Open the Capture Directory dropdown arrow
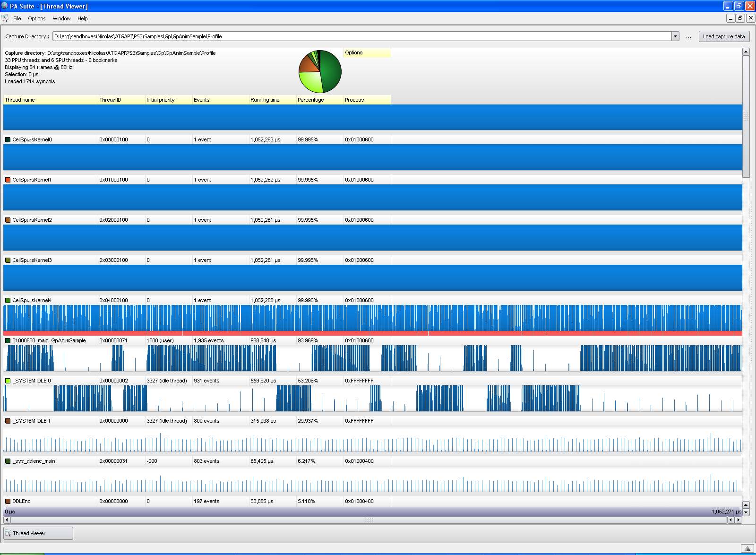 click(x=675, y=36)
